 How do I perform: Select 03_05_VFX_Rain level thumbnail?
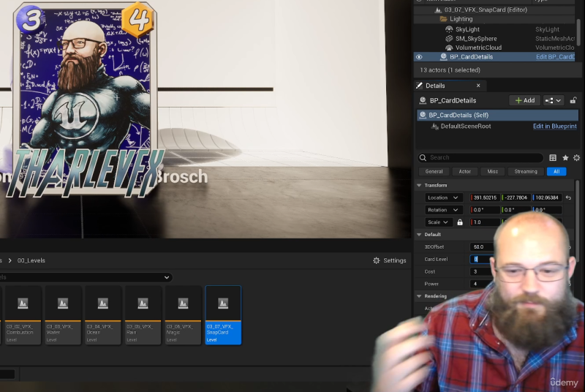tap(143, 315)
